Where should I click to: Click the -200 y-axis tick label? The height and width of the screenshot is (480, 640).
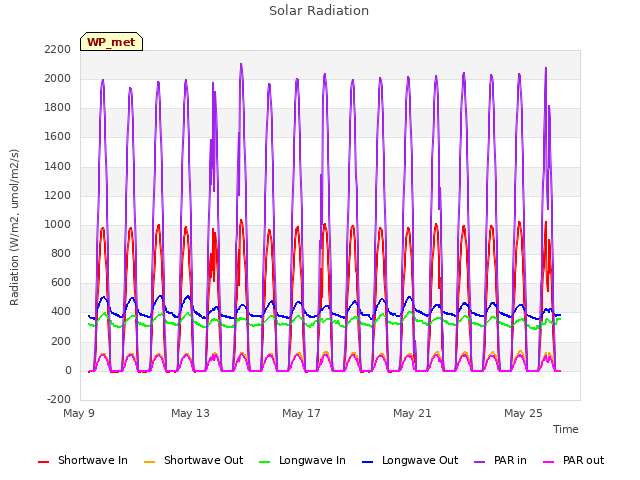[59, 399]
